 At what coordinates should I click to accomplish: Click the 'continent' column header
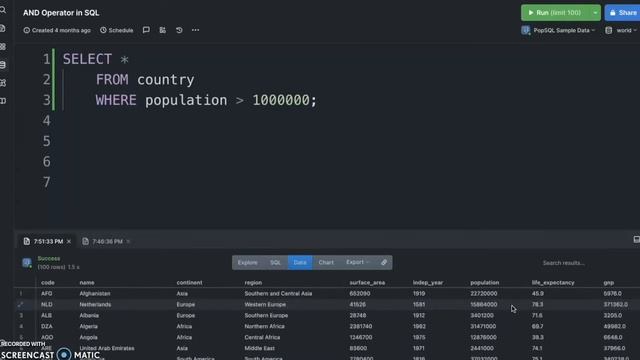189,282
